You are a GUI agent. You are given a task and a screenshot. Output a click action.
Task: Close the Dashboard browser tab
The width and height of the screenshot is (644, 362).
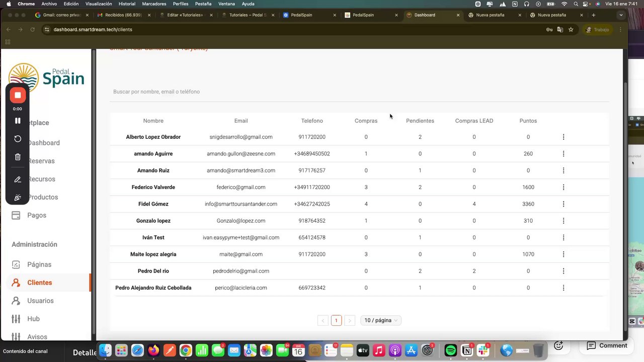[458, 15]
